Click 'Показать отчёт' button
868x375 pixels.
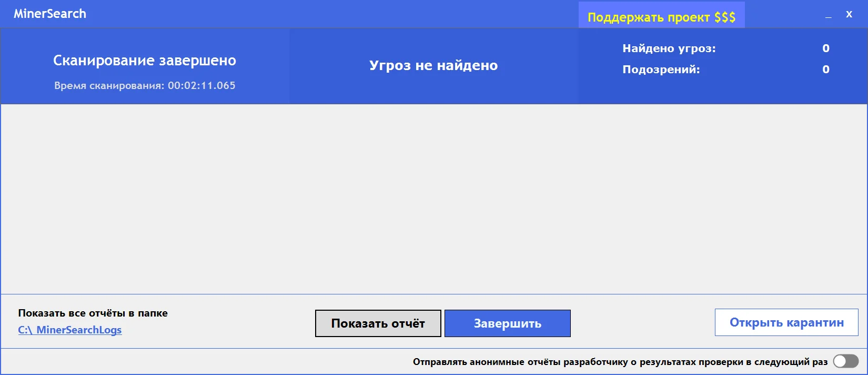click(378, 323)
